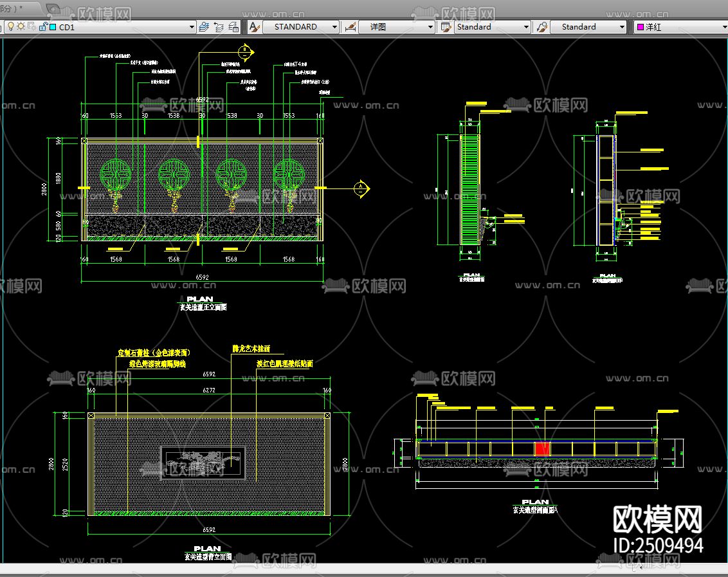
Task: Toggle the lock icon for layer CD1
Action: [42, 26]
